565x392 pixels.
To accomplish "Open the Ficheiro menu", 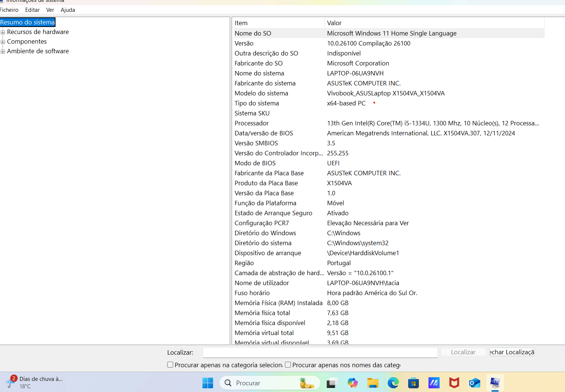I will coord(9,10).
